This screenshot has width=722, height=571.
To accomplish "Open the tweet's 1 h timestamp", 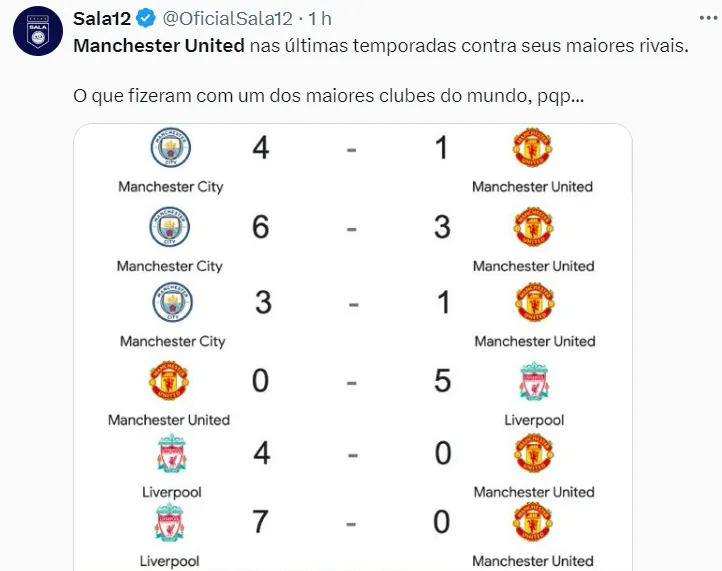I will 320,18.
